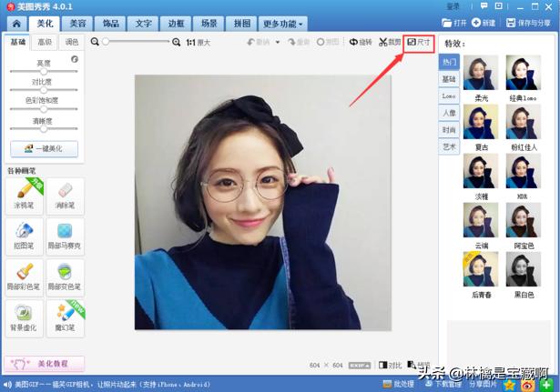The width and height of the screenshot is (560, 392).
Task: Click the 尺寸 resize button
Action: point(418,42)
